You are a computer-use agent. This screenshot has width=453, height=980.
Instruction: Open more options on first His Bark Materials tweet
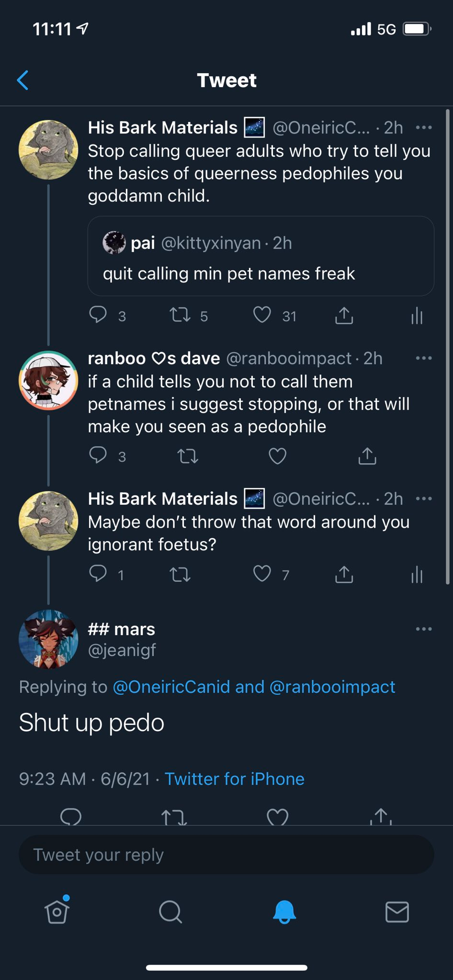(x=424, y=127)
